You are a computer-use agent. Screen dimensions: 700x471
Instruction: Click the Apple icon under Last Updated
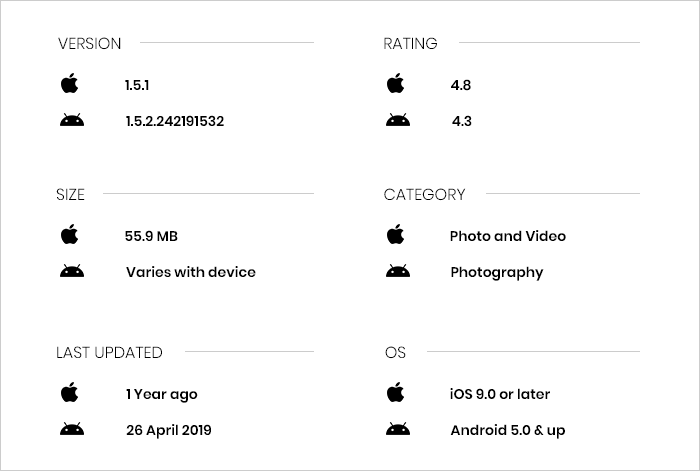pyautogui.click(x=70, y=392)
